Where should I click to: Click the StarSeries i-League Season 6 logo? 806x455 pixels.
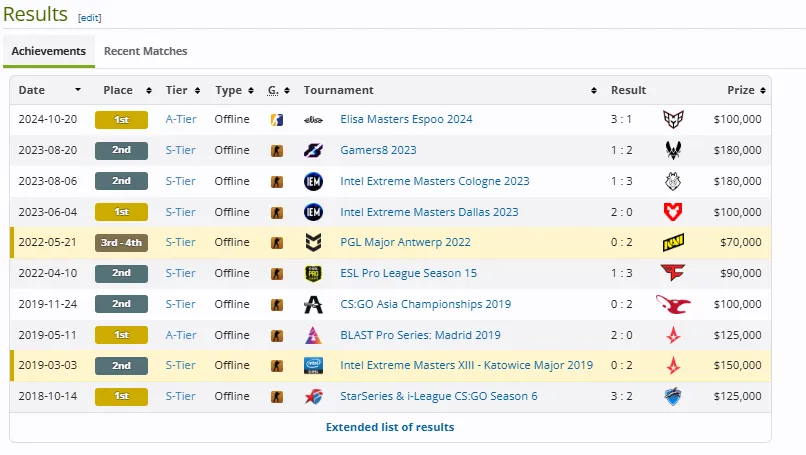point(313,396)
